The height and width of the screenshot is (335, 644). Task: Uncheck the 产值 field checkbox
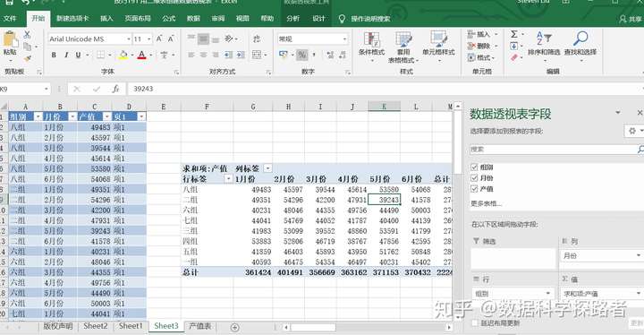point(474,188)
